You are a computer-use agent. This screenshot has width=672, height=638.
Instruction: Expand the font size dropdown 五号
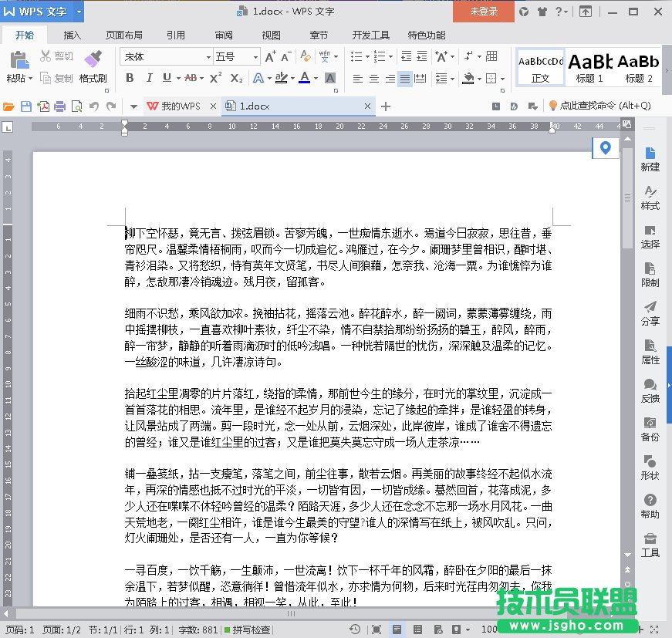tap(236, 56)
